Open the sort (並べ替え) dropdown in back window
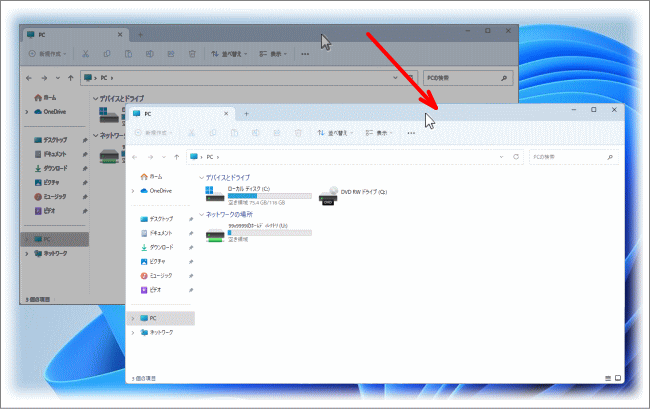650x409 pixels. (x=229, y=54)
